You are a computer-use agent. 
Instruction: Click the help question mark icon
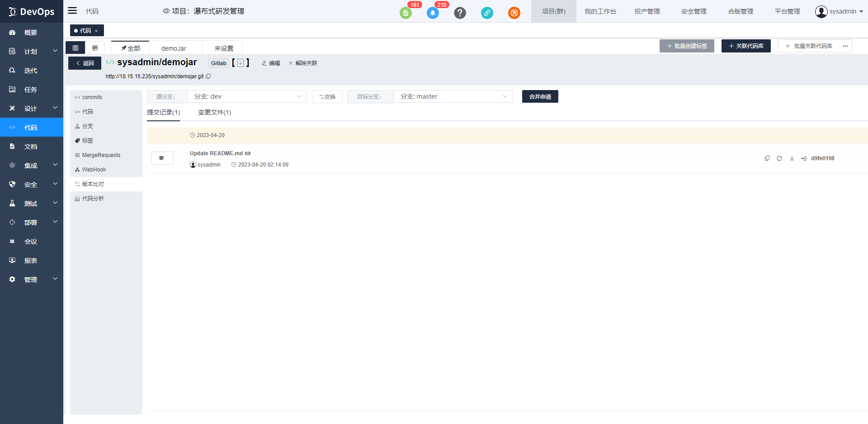(x=460, y=13)
